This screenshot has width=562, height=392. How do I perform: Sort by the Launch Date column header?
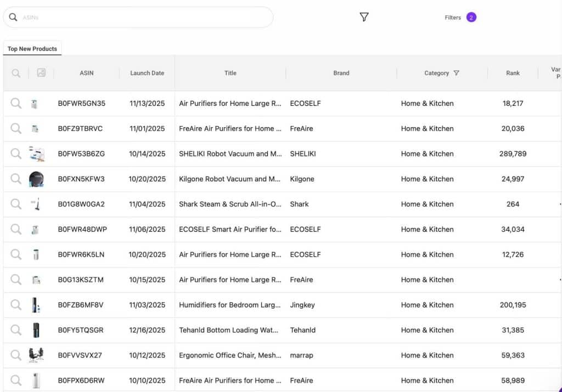(147, 73)
